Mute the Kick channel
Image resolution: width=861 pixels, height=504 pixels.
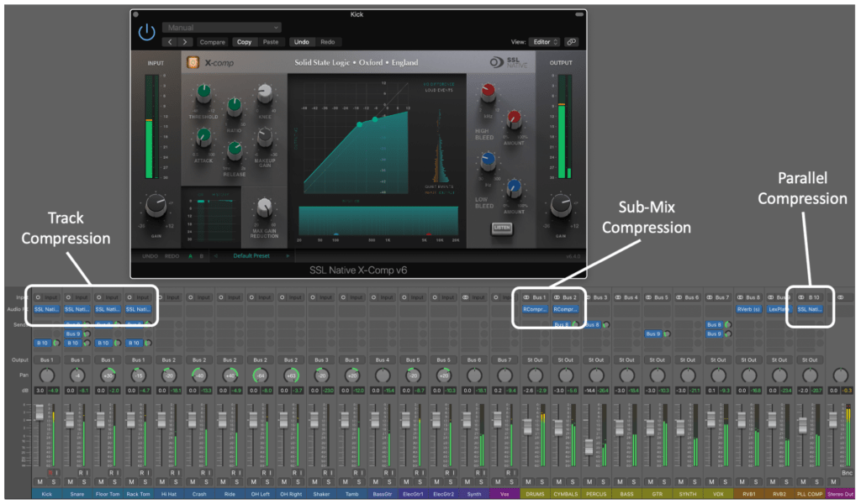coord(40,480)
